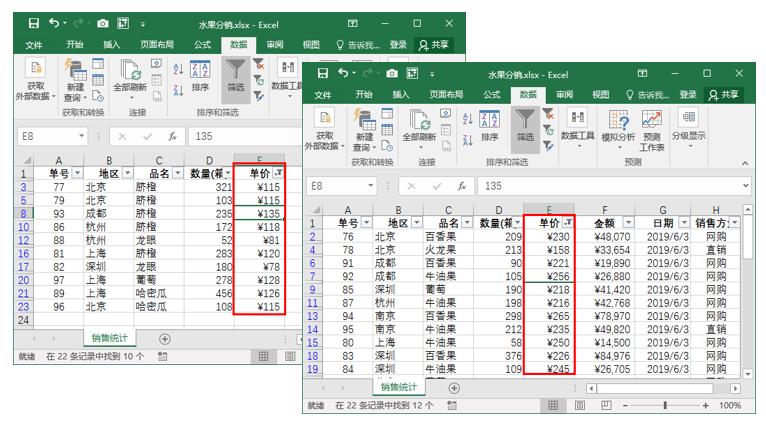Select 销售统计 sheet tab in front window

(x=399, y=387)
